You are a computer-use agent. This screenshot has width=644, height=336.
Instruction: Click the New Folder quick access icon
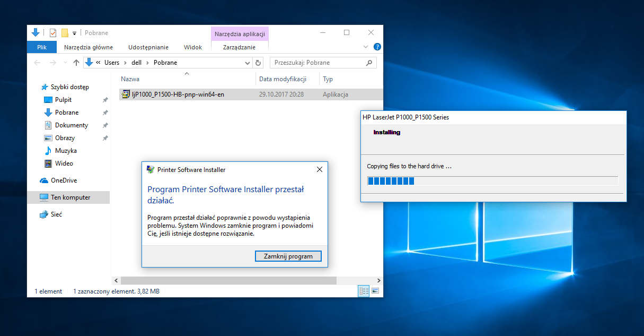click(x=65, y=33)
